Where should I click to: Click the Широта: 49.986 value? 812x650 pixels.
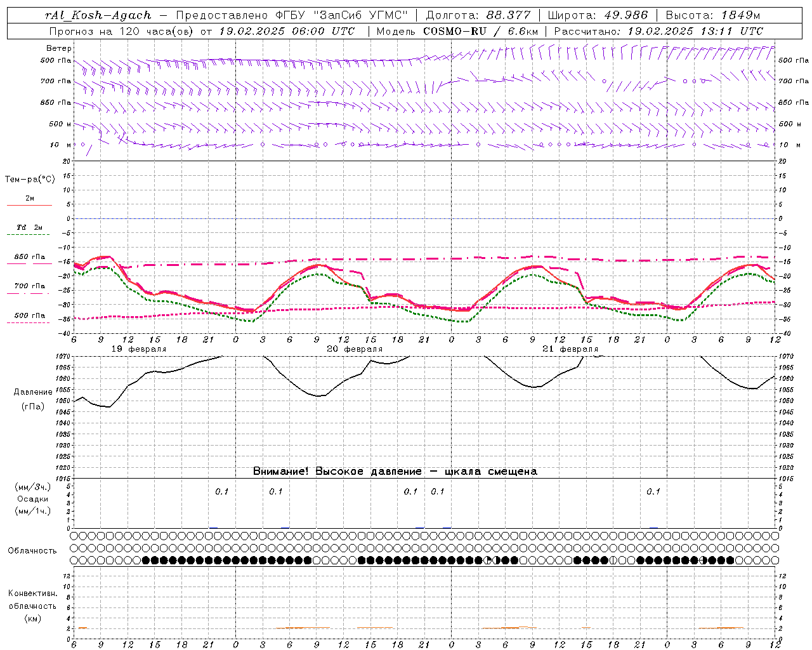(x=598, y=15)
